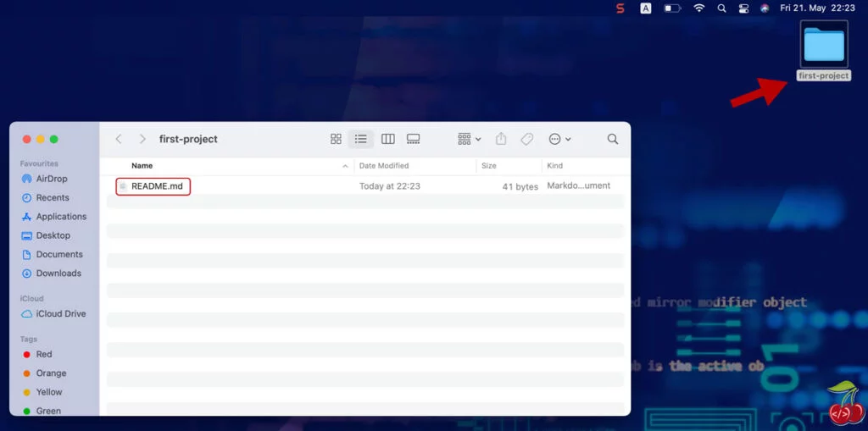Click the battery status icon
868x431 pixels.
(672, 8)
